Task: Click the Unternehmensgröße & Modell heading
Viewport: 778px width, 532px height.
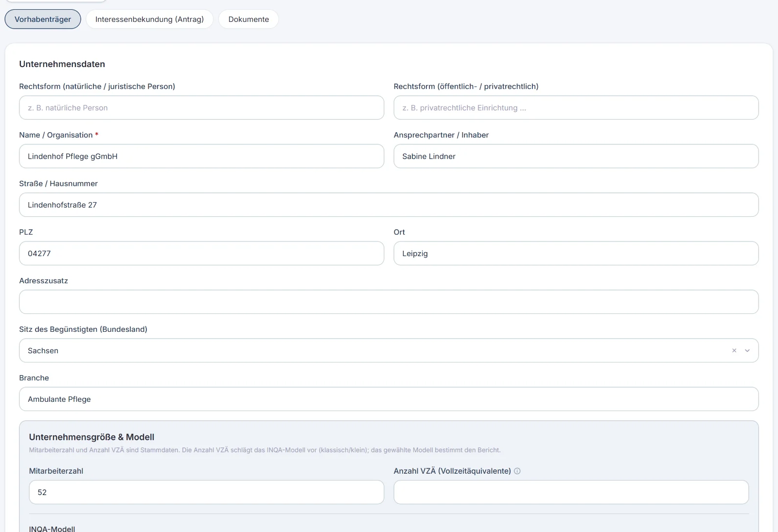Action: point(91,437)
